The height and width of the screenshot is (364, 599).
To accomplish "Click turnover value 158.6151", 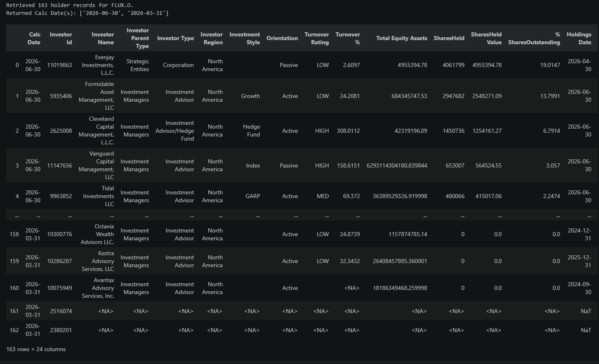I will pos(348,165).
